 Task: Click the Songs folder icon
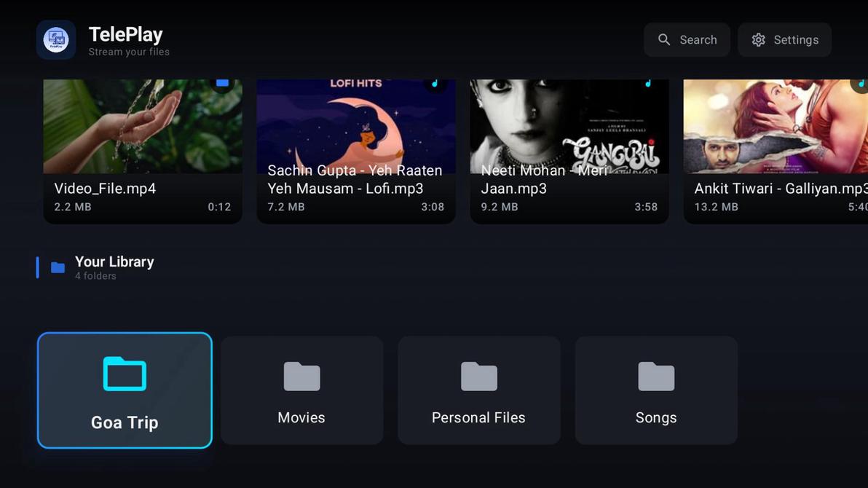[655, 377]
